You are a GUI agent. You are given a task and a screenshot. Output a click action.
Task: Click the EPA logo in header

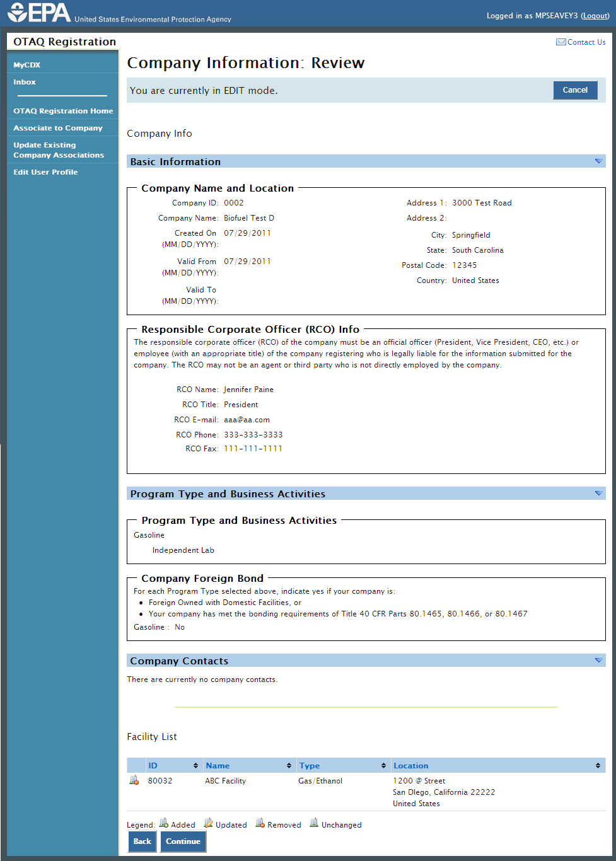[39, 13]
